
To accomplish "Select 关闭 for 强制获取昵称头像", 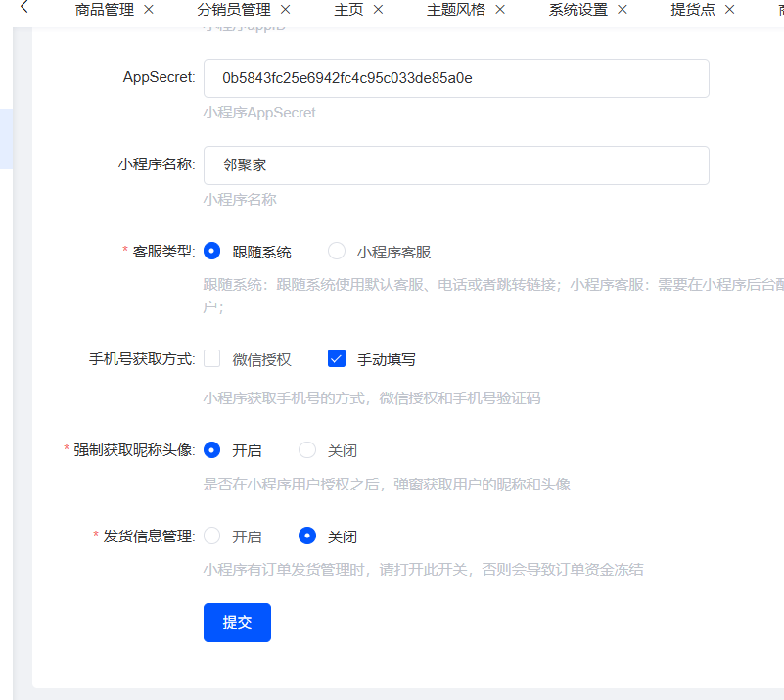I will pyautogui.click(x=307, y=450).
